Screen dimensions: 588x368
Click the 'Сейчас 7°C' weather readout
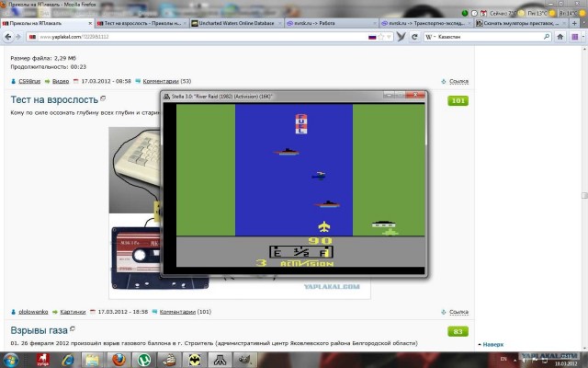tap(503, 13)
